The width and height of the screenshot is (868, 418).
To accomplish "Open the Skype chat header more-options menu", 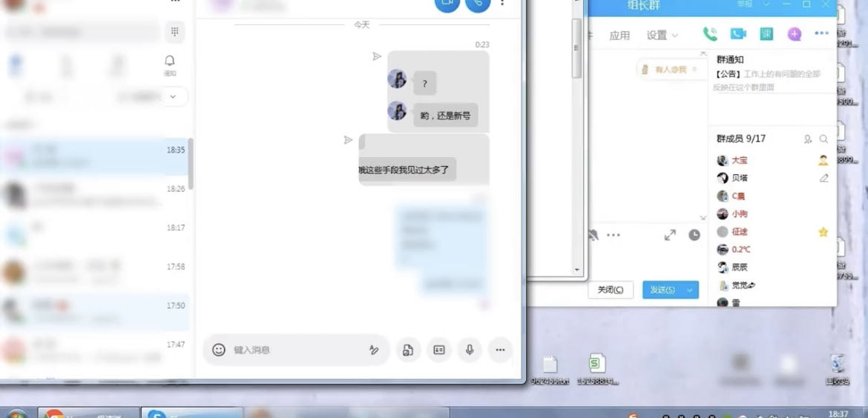I will (x=502, y=3).
